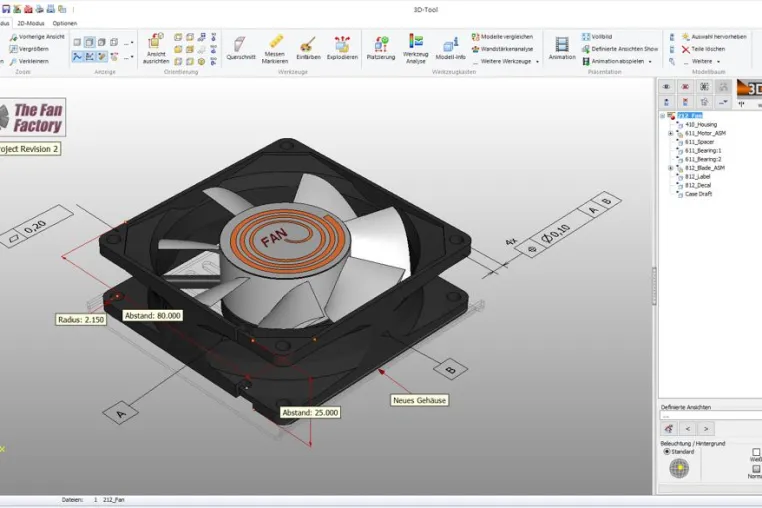Click the lighting direction sphere
762x508 pixels.
(x=679, y=468)
